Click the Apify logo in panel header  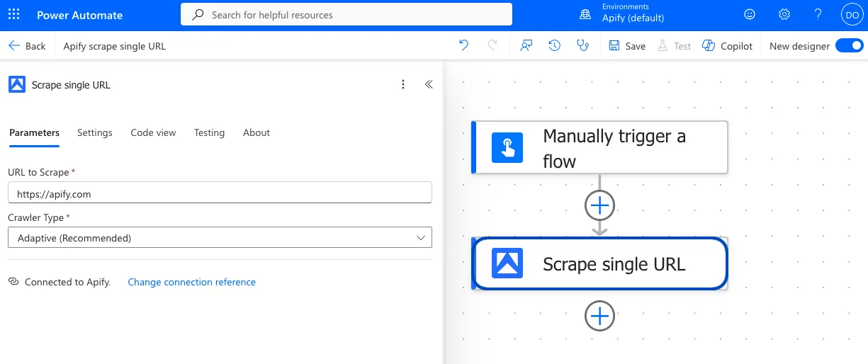coord(17,84)
